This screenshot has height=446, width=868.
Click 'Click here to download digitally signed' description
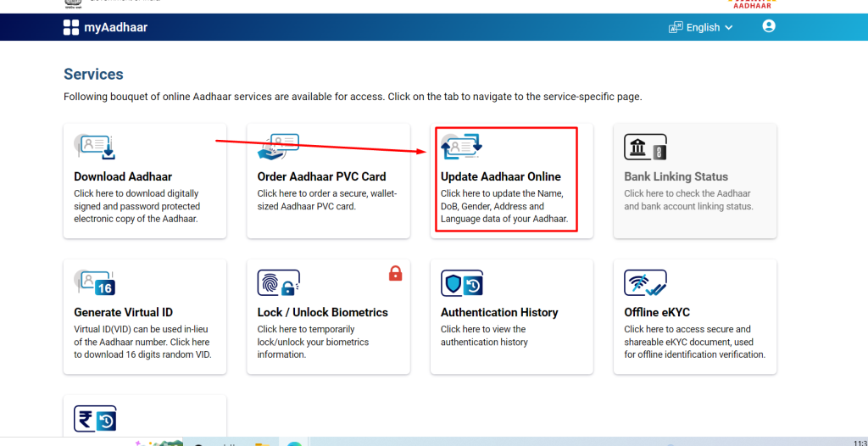click(x=136, y=206)
